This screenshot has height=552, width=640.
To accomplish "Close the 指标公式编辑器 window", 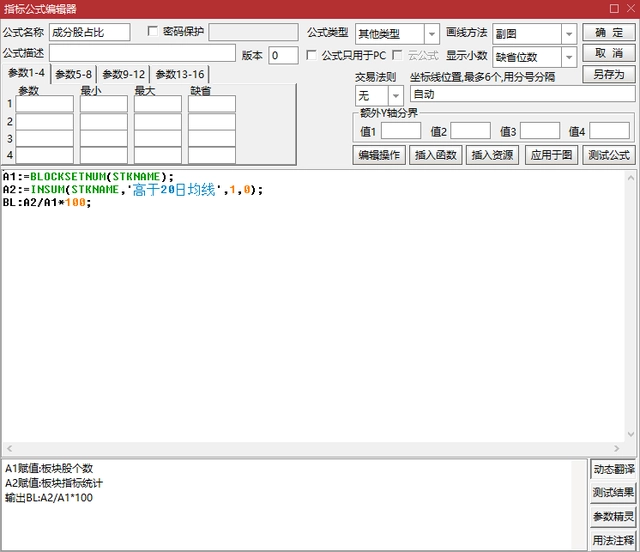I will tap(631, 9).
